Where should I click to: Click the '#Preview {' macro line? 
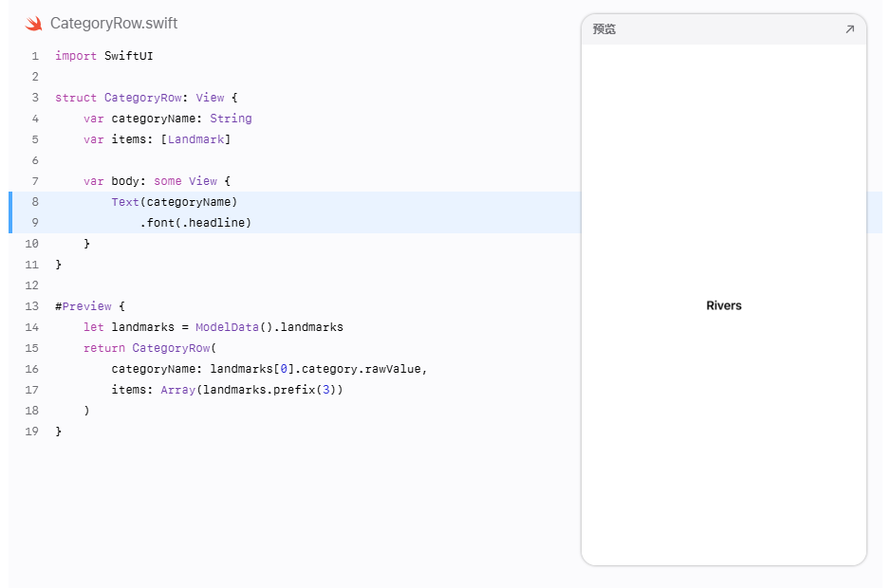click(90, 306)
